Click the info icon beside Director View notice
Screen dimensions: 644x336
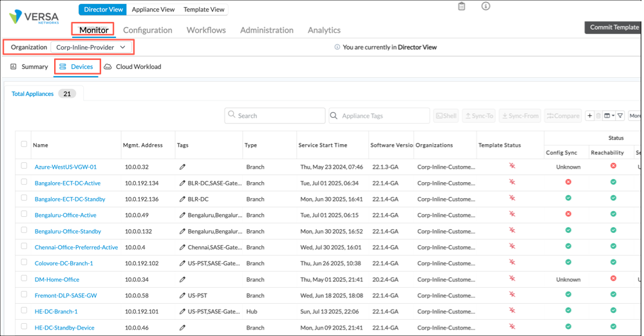[337, 47]
